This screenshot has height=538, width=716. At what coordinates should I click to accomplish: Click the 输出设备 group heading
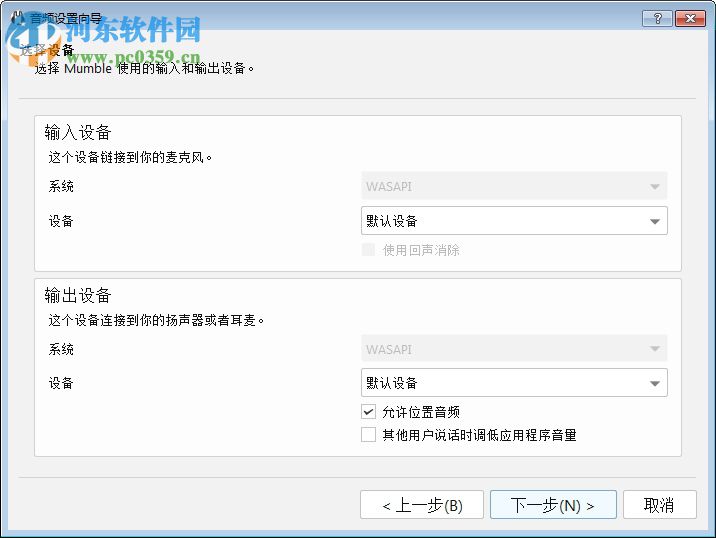coord(78,295)
